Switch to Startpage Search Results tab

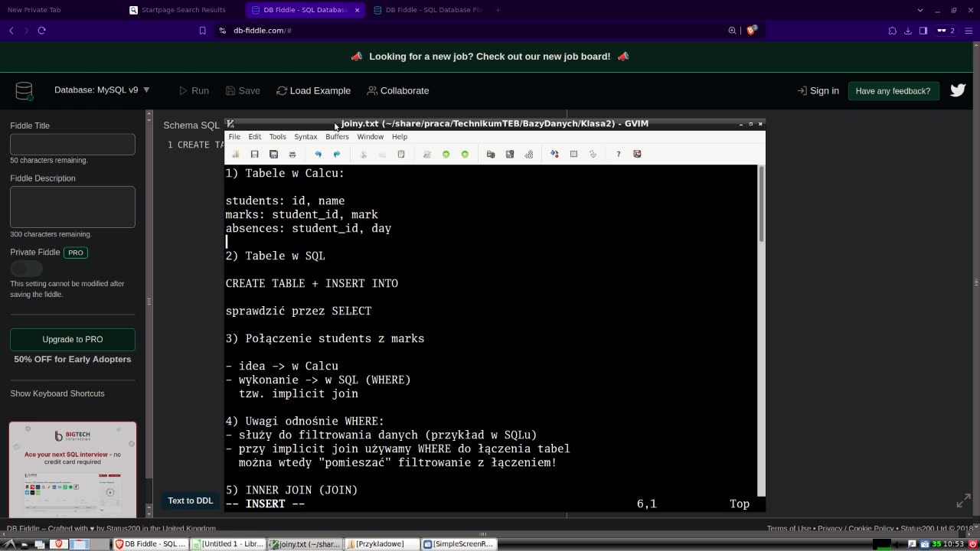[183, 10]
